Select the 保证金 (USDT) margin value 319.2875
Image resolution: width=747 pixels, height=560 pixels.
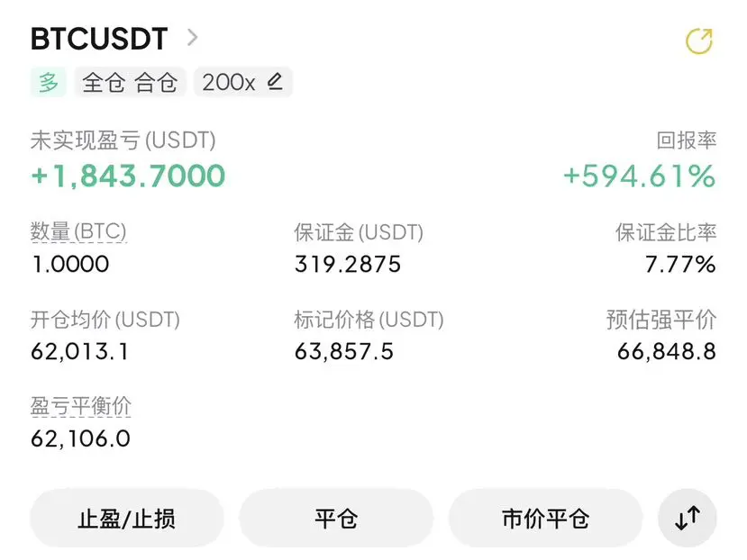(x=348, y=265)
